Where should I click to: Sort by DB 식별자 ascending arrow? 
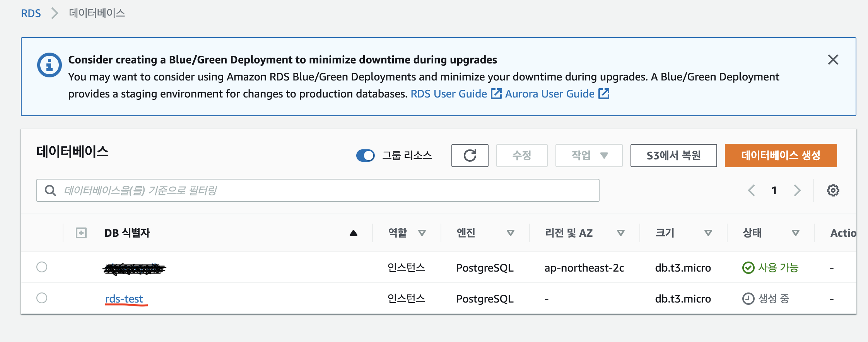[x=353, y=233]
